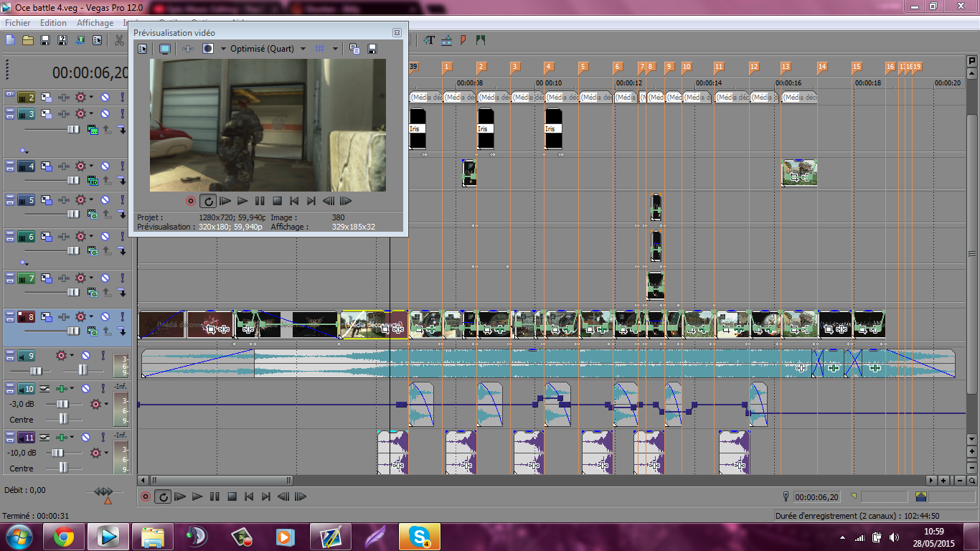
Task: Open the Affichage menu
Action: [95, 23]
